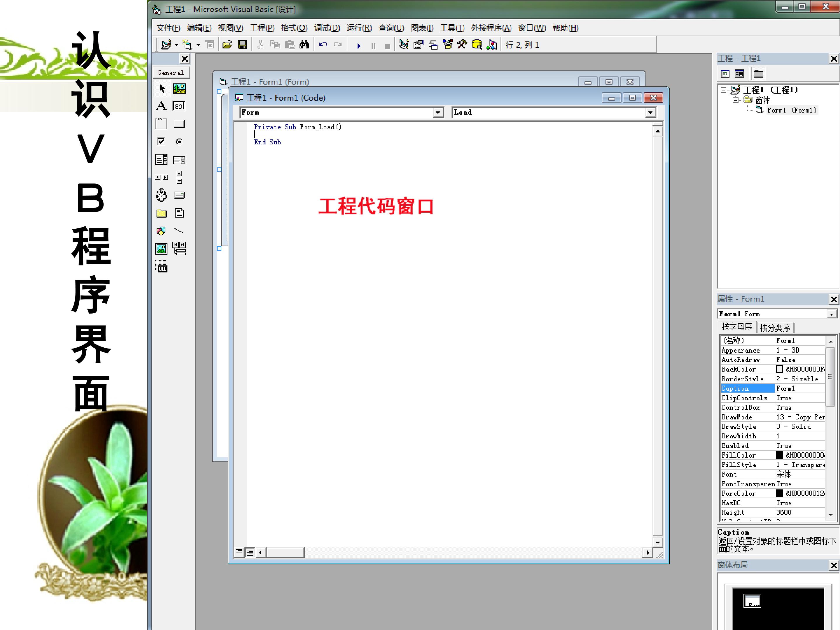Click the Save project toolbar icon
Image resolution: width=840 pixels, height=630 pixels.
pos(242,45)
